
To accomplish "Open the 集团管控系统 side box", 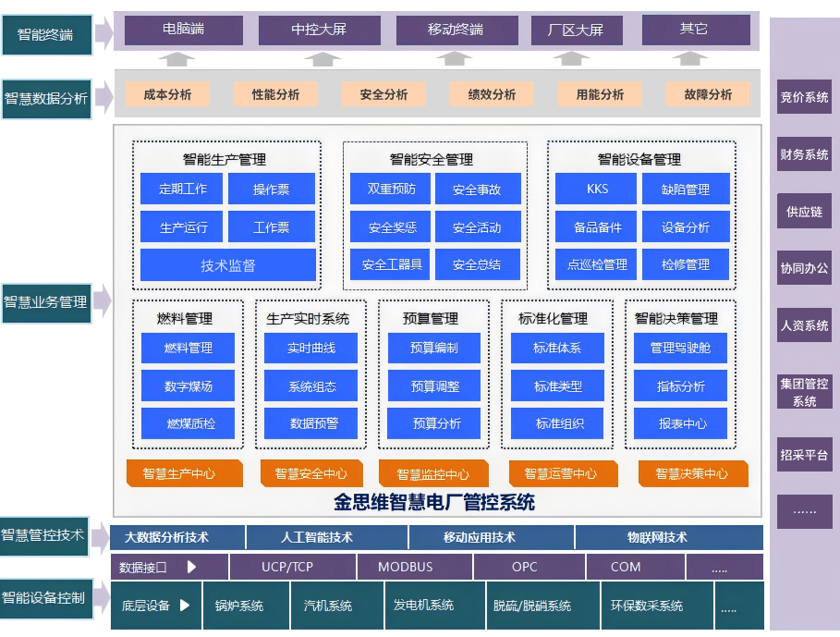I will pyautogui.click(x=804, y=392).
